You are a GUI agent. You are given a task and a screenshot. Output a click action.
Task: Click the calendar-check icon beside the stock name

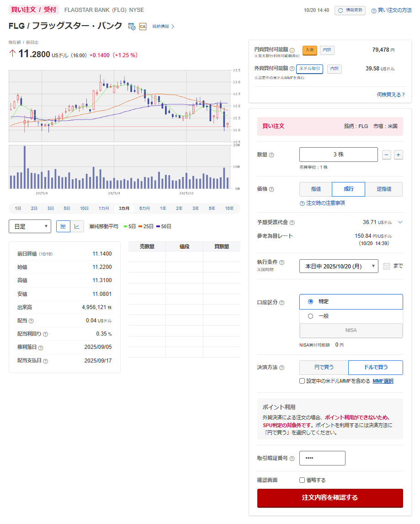[x=132, y=27]
